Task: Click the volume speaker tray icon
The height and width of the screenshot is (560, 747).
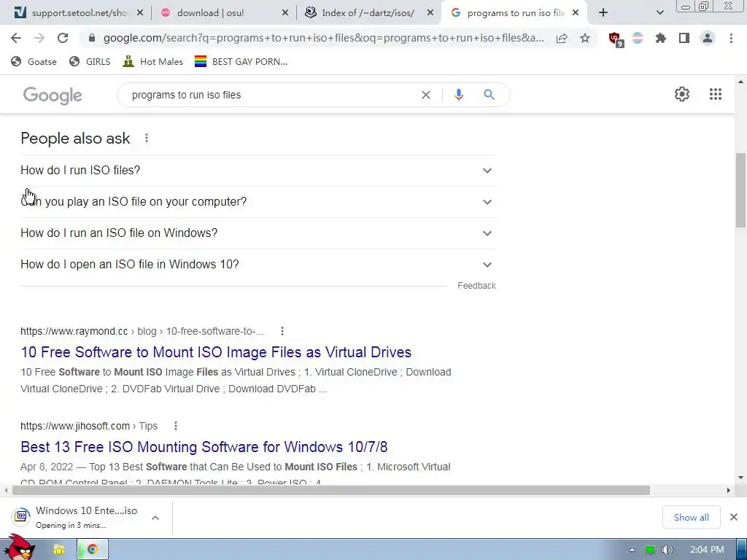Action: (667, 550)
